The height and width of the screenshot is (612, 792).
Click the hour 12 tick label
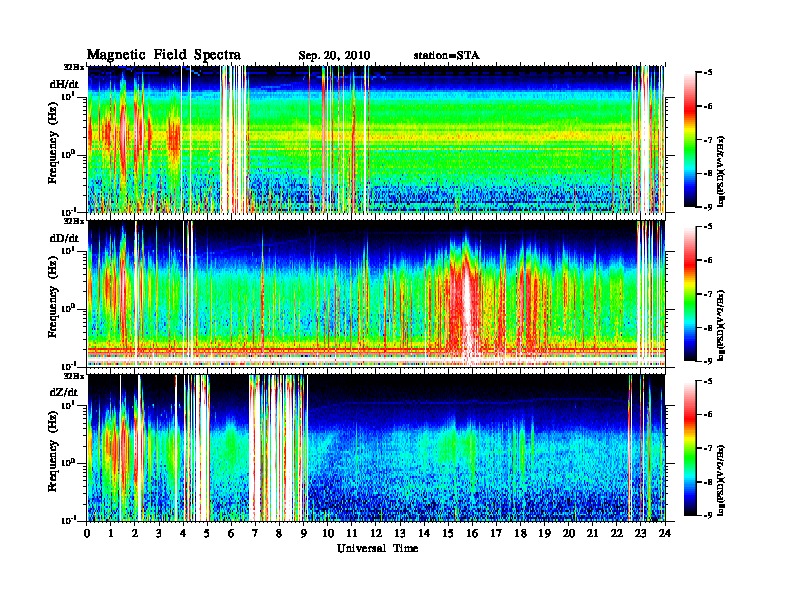tap(376, 533)
